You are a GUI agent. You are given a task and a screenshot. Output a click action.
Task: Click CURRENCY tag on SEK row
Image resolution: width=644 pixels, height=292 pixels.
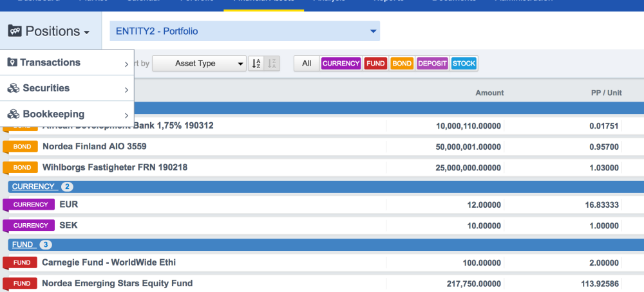tap(29, 226)
